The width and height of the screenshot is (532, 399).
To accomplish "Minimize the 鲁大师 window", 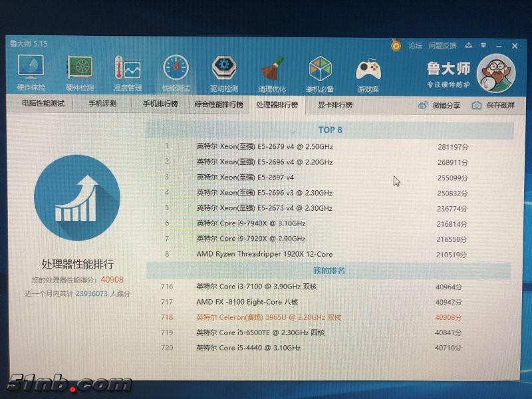I will 498,46.
